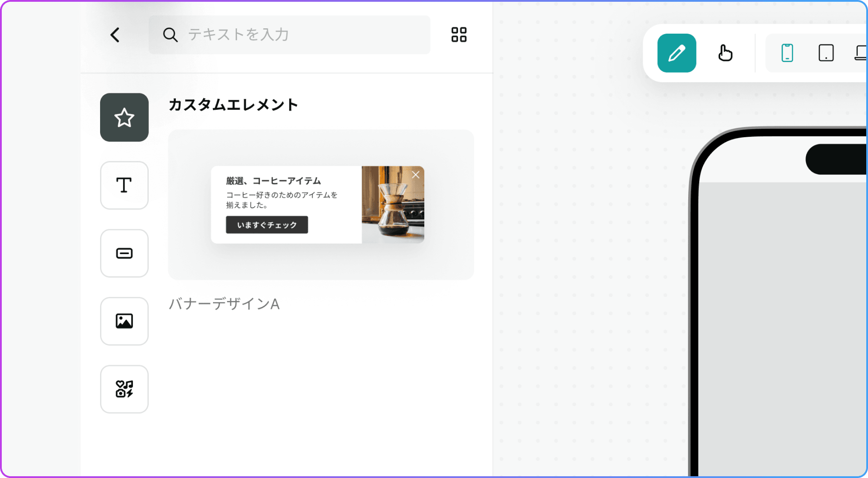Select the coffee banner design thumbnail

point(321,204)
